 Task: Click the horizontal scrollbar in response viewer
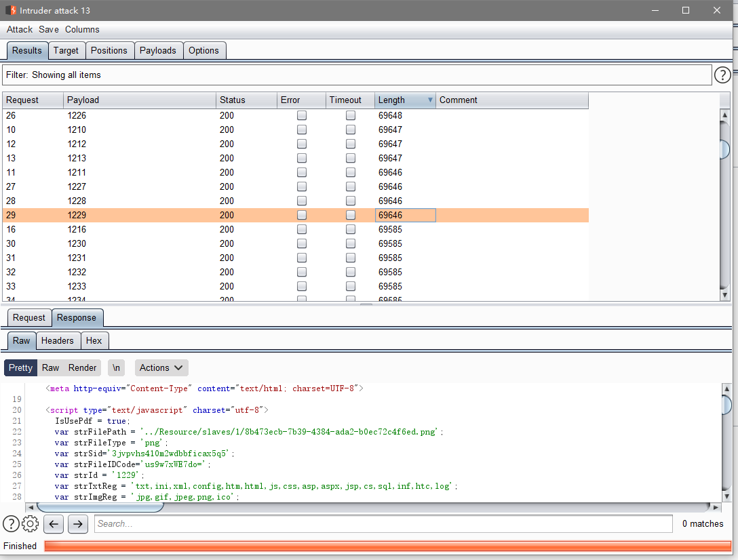coord(100,507)
